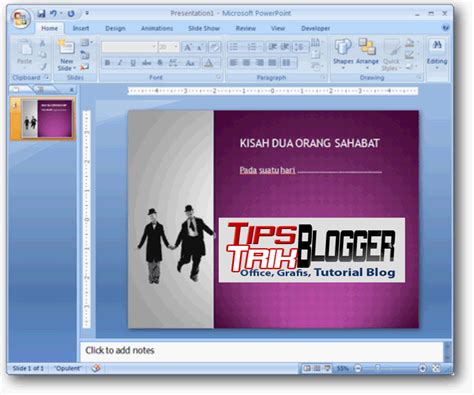Increase the list indent level
Screen dimensions: 474x395
[285, 47]
